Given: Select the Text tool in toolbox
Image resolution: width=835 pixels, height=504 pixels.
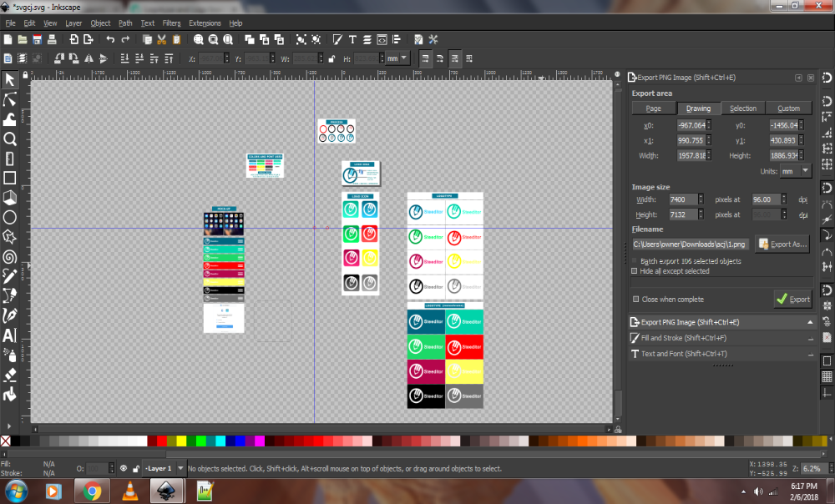Looking at the screenshot, I should click(9, 335).
